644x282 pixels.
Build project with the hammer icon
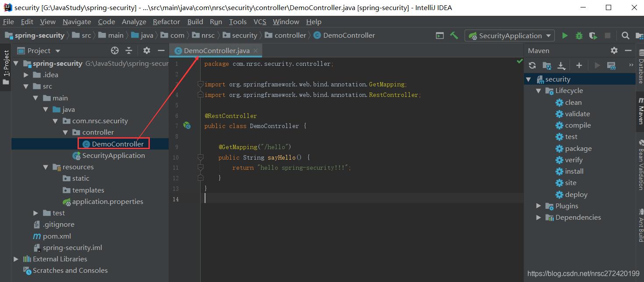454,36
